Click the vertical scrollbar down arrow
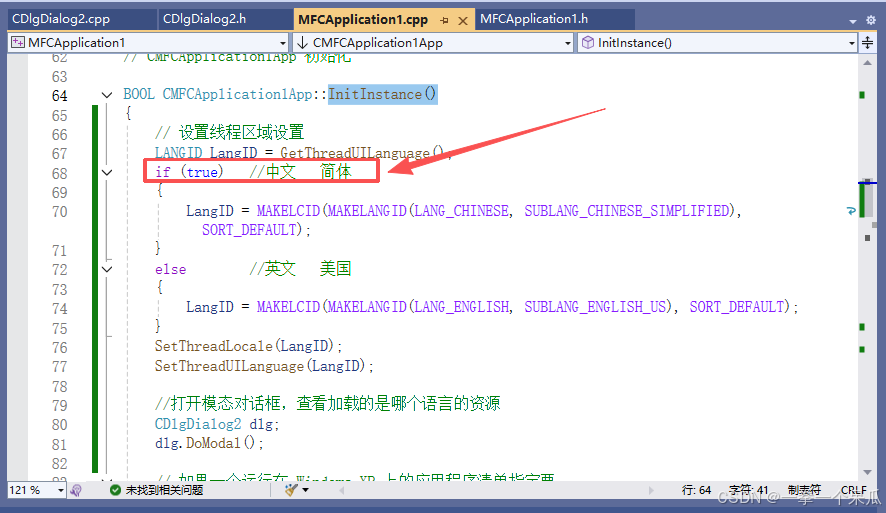Image resolution: width=886 pixels, height=513 pixels. point(867,472)
